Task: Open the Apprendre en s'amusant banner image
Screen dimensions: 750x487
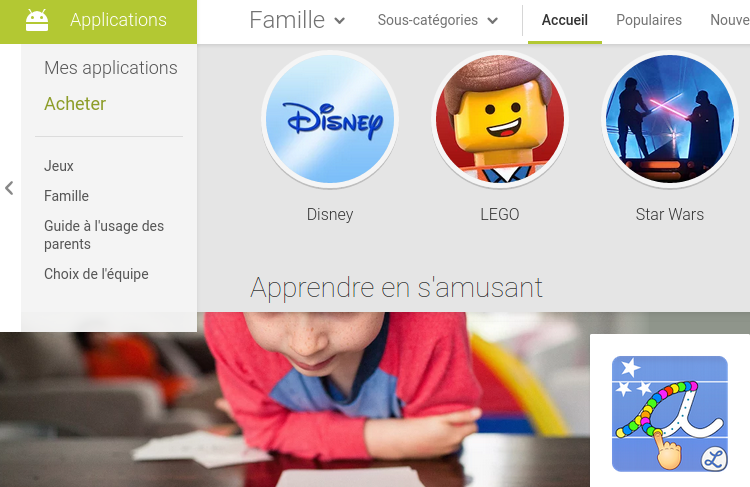Action: (x=295, y=399)
